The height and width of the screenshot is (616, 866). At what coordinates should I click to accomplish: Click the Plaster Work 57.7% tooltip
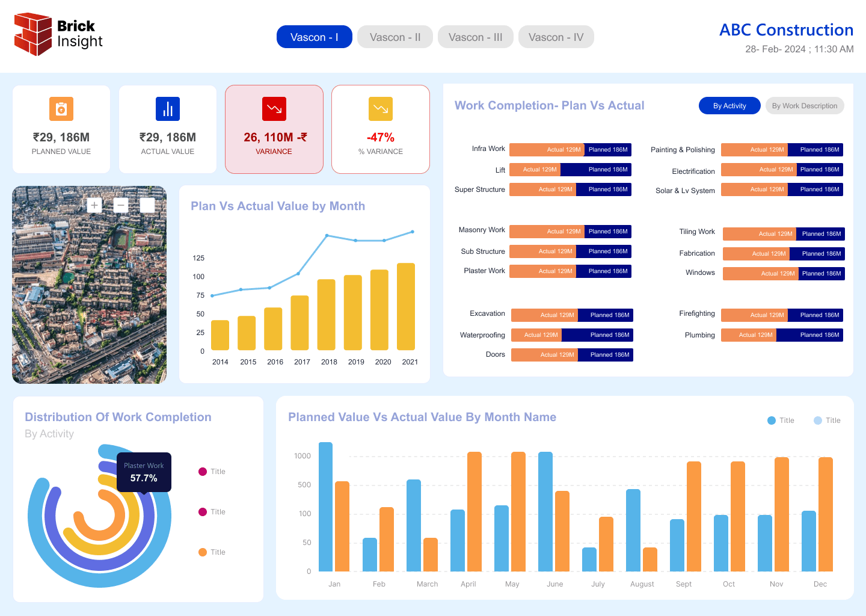[144, 472]
